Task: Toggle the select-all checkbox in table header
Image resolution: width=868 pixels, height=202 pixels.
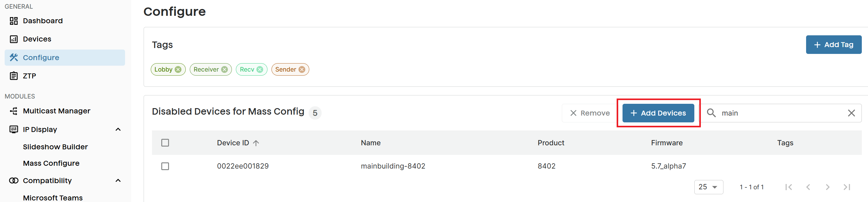Action: (x=165, y=143)
